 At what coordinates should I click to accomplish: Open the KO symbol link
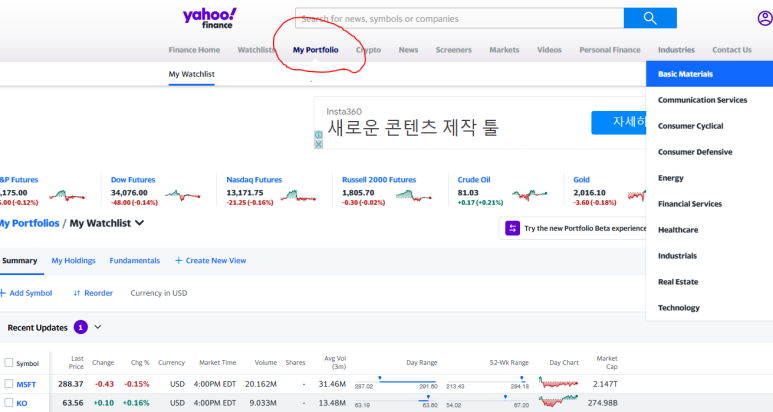(x=22, y=403)
